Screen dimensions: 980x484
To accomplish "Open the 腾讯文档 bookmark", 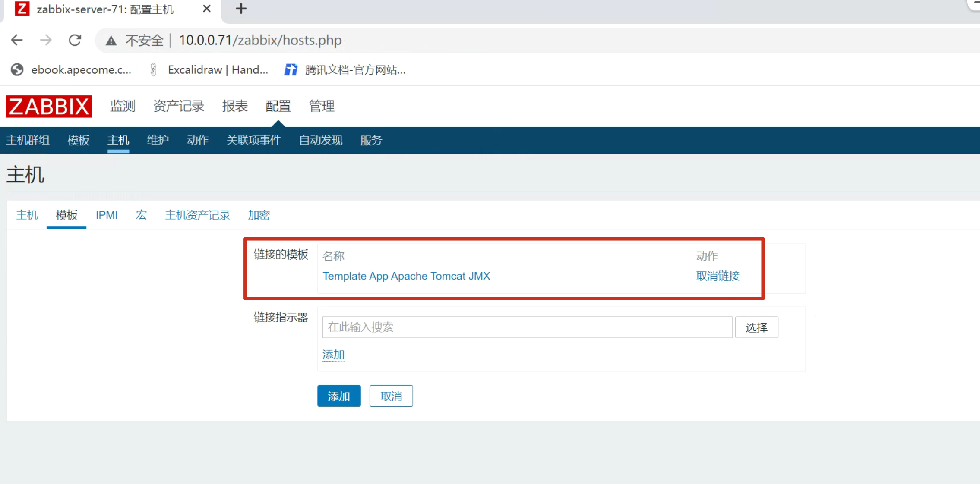I will (x=345, y=70).
